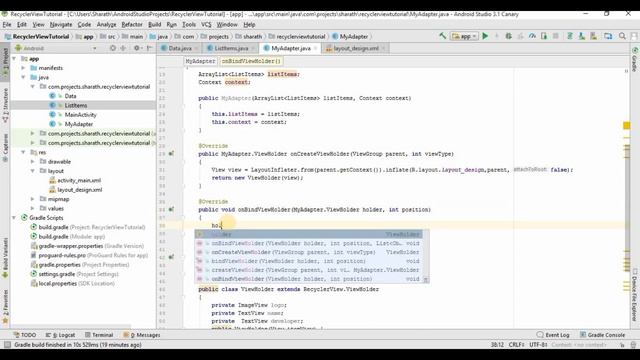Switch to the ListItems.java tab
The width and height of the screenshot is (640, 360).
pos(231,49)
